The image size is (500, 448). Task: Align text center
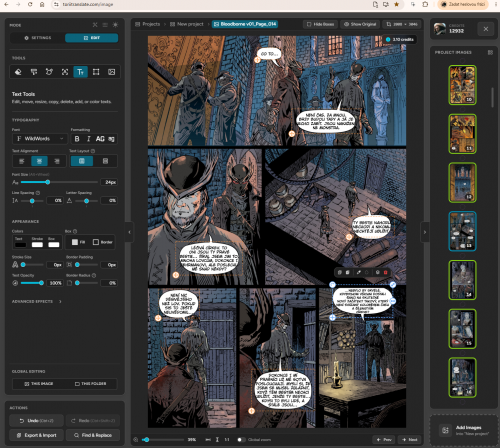[39, 161]
